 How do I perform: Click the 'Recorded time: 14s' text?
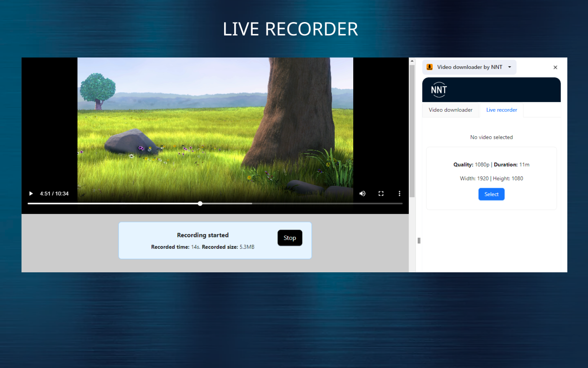point(175,247)
